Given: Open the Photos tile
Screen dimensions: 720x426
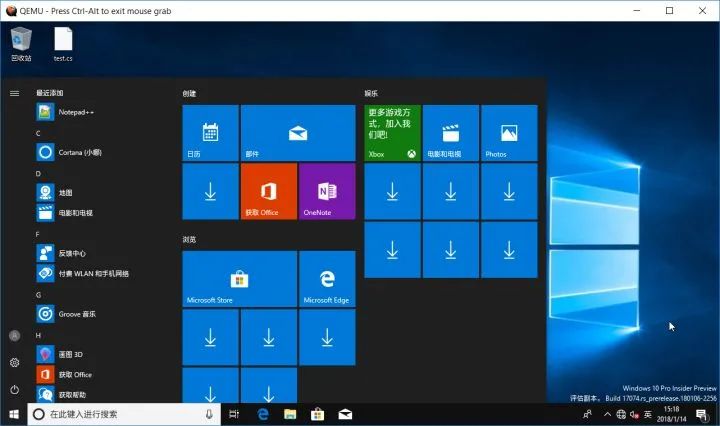Looking at the screenshot, I should click(509, 133).
